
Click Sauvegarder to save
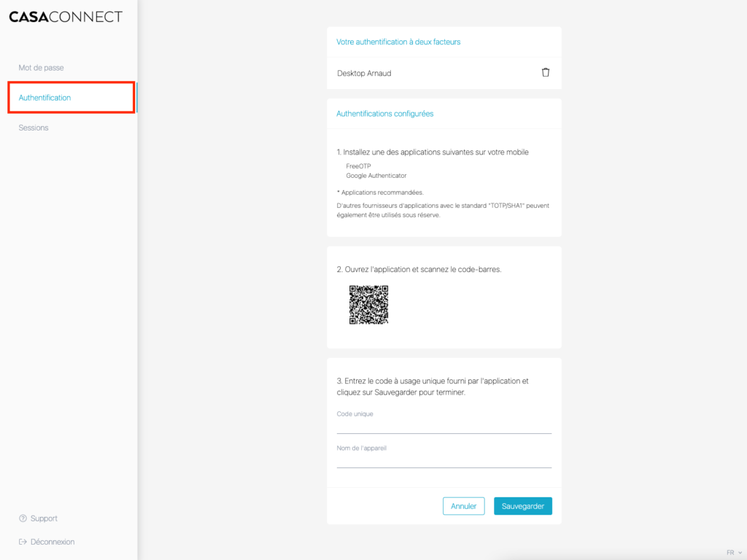(x=522, y=506)
